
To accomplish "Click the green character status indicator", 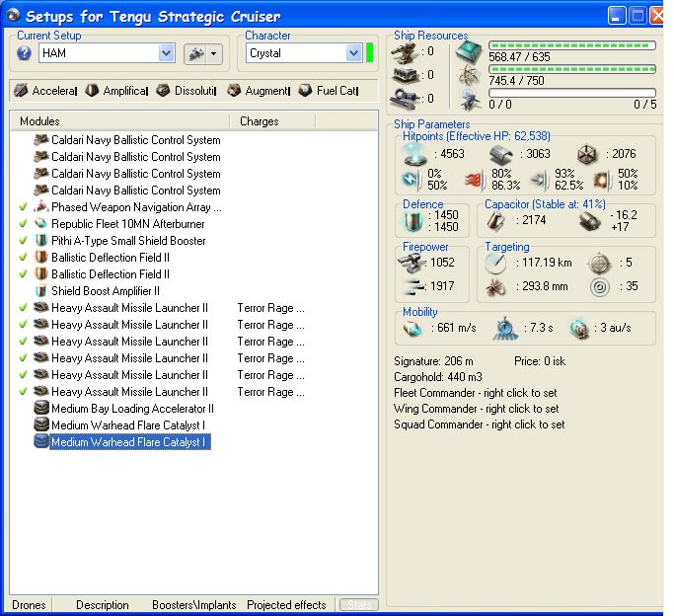I will click(x=369, y=53).
